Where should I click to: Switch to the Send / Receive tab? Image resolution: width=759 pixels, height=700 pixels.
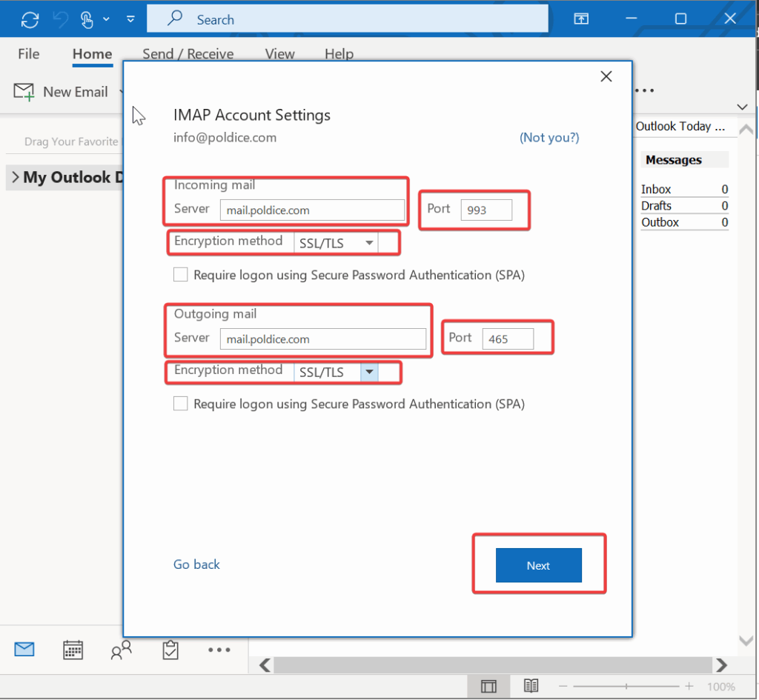188,54
